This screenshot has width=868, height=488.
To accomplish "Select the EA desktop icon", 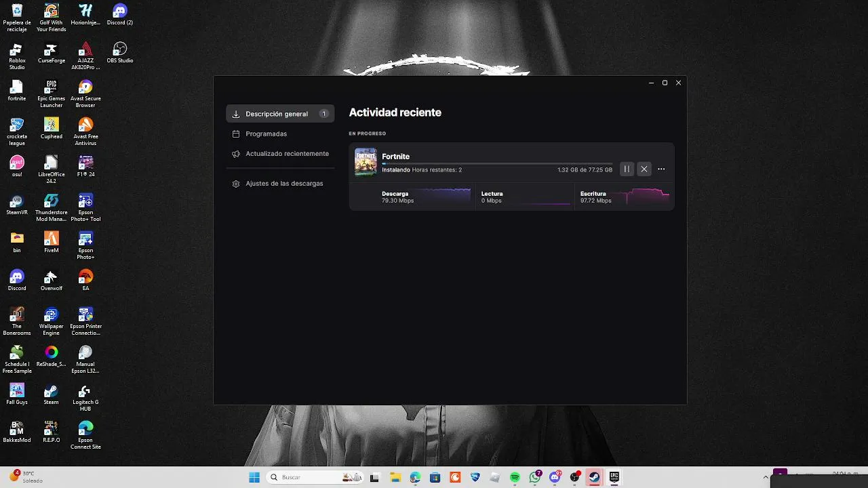I will 85,281.
